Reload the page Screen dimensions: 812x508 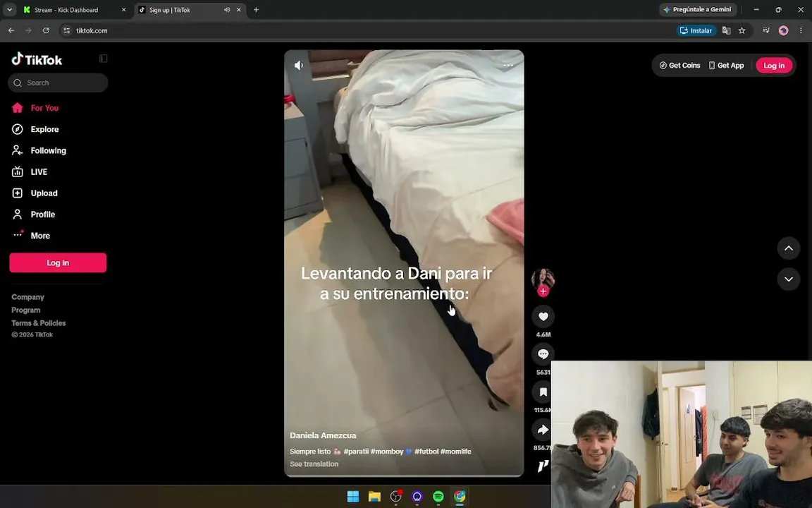tap(46, 30)
